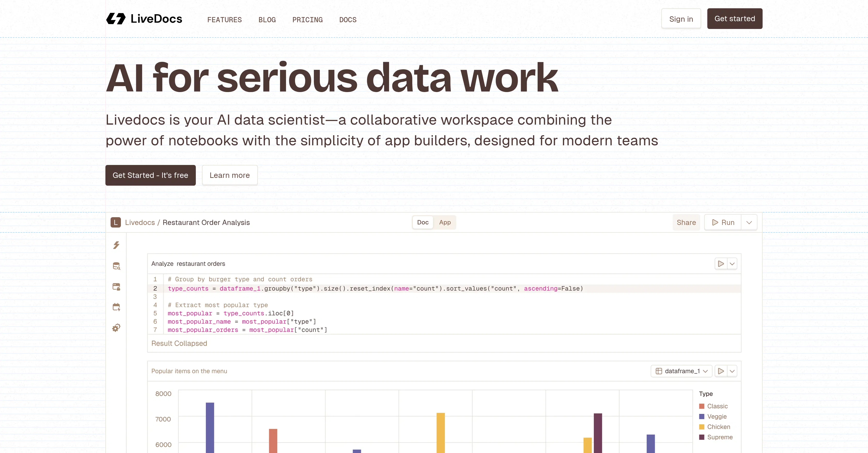Switch to App view mode
Image resolution: width=868 pixels, height=453 pixels.
[x=445, y=222]
